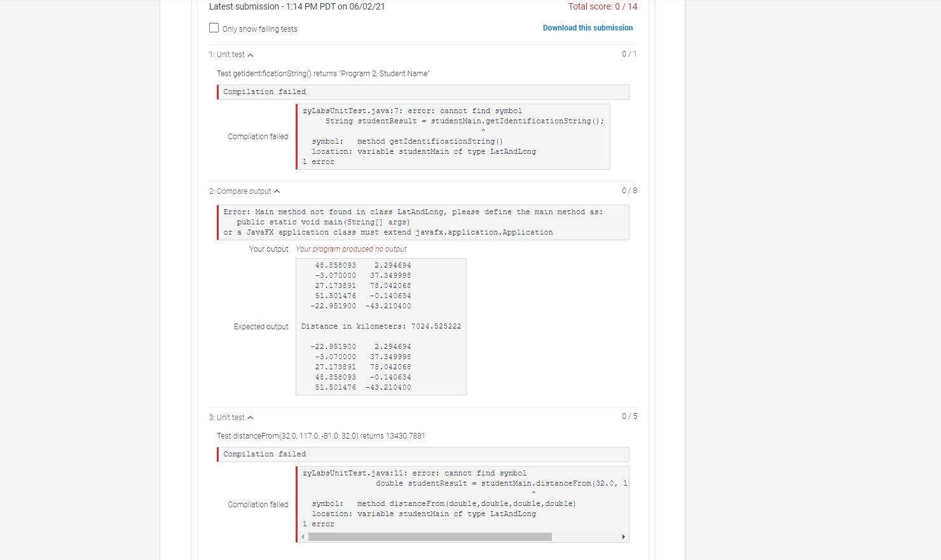Enable "Only show failing tests"

[x=214, y=27]
